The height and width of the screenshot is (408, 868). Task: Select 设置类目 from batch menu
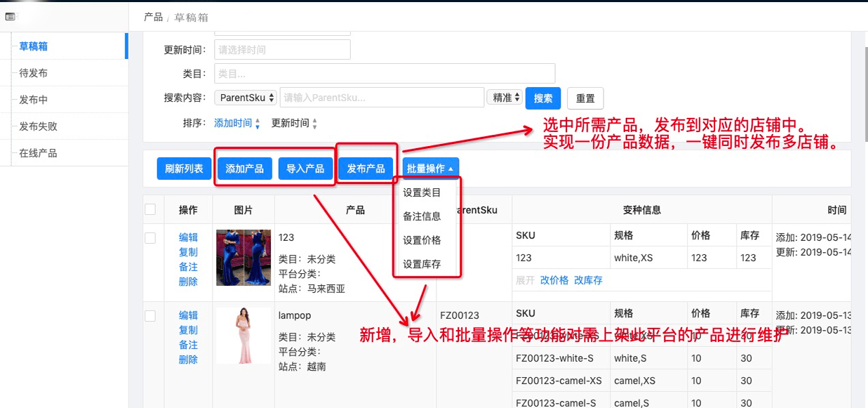422,192
